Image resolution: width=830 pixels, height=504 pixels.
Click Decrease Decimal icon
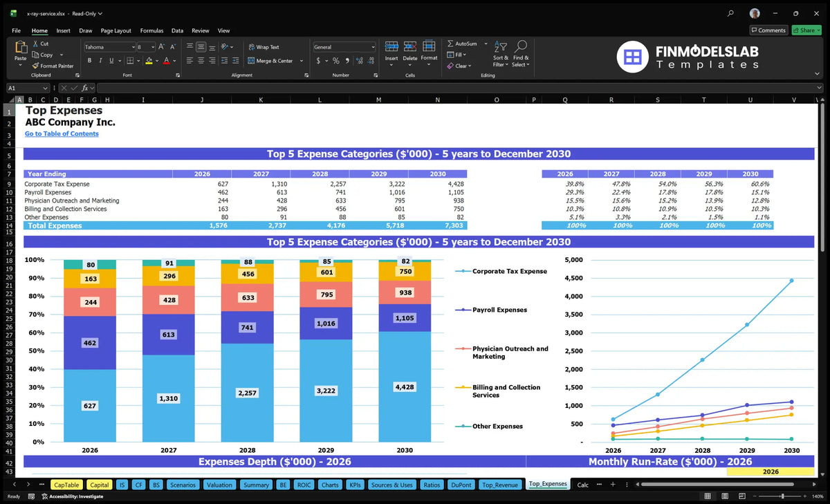369,61
